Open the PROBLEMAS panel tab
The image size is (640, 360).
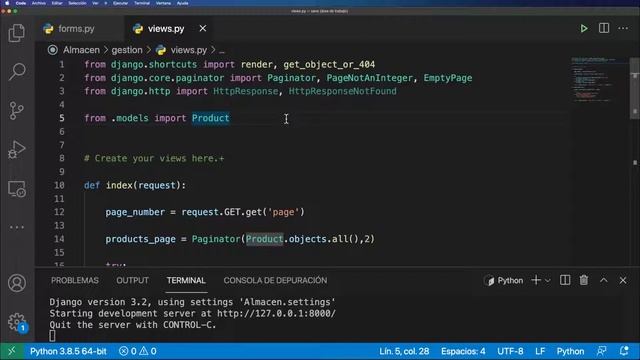(x=75, y=280)
